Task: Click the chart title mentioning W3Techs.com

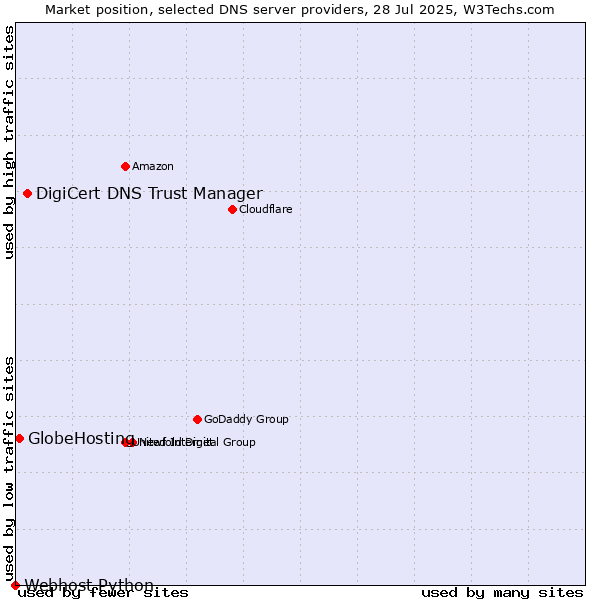Action: coord(300,10)
